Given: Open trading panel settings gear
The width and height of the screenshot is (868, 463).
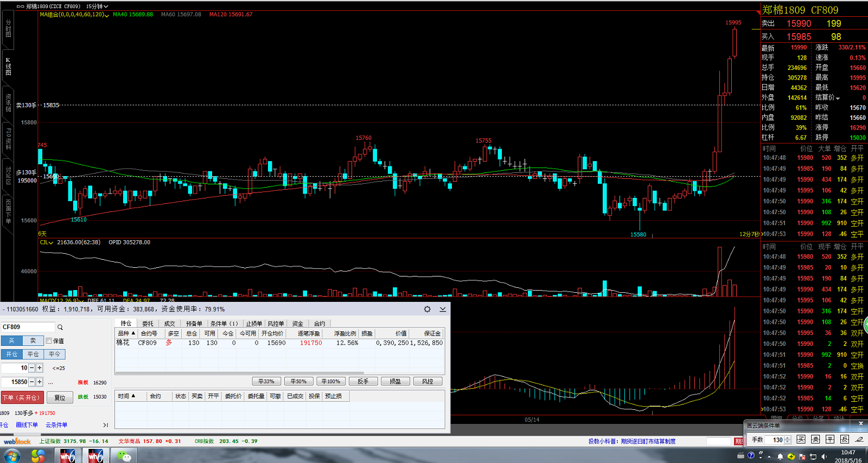Looking at the screenshot, I should (x=427, y=309).
